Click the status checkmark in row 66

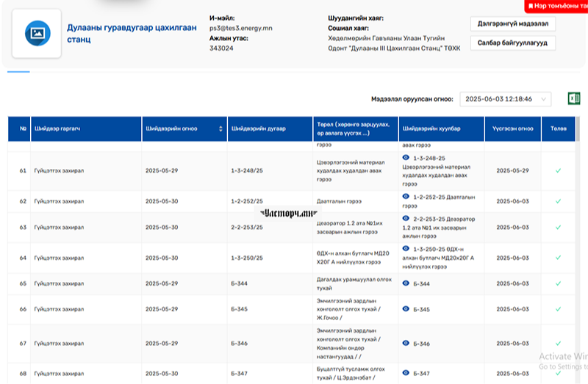pyautogui.click(x=558, y=309)
